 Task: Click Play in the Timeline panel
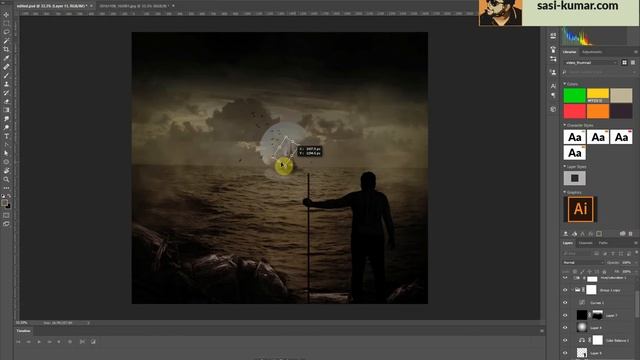[x=39, y=342]
